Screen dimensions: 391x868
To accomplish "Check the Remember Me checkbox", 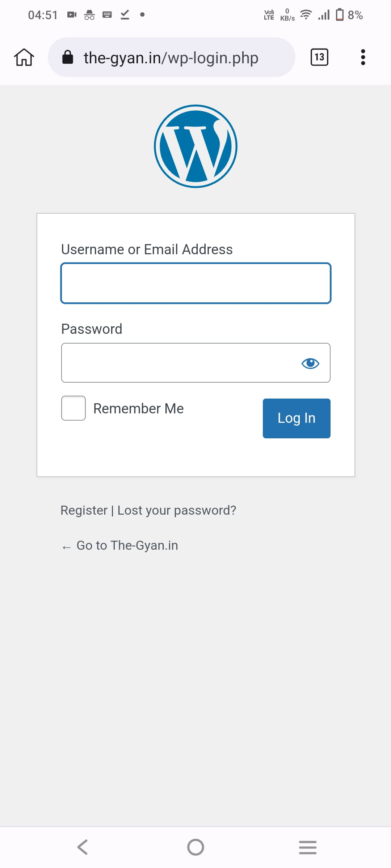I will (x=73, y=408).
